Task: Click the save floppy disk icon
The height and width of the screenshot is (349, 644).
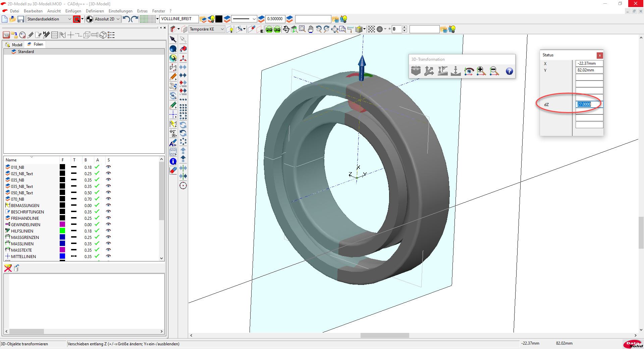Action: tap(21, 19)
